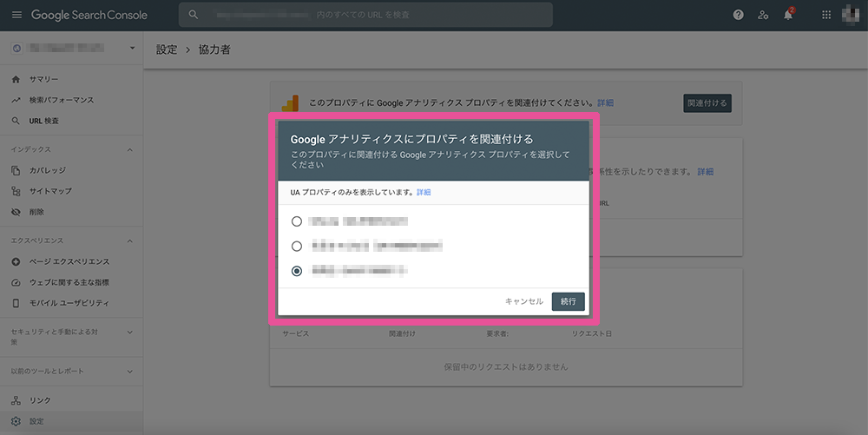Viewport: 868px width, 435px height.
Task: Open ページ エクスペリエンス report
Action: [x=69, y=261]
